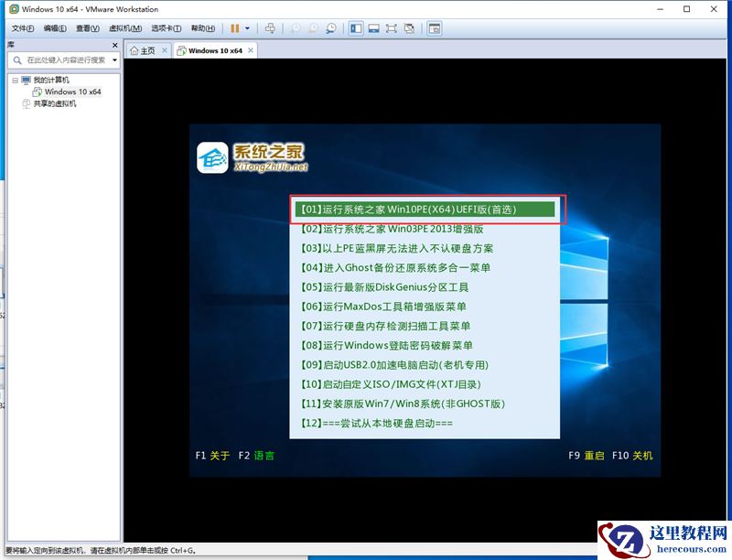
Task: Select 【08】运行Windows登陆密码破解菜单
Action: tap(386, 345)
